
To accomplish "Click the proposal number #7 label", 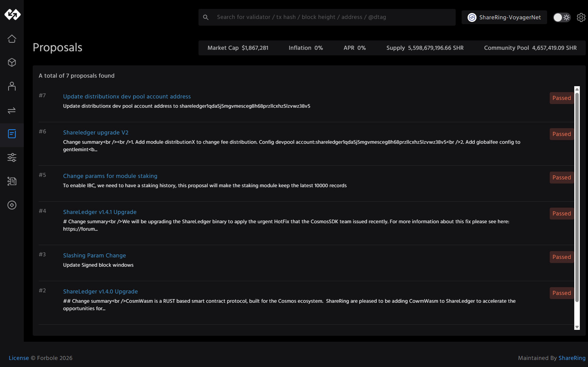I will (42, 95).
